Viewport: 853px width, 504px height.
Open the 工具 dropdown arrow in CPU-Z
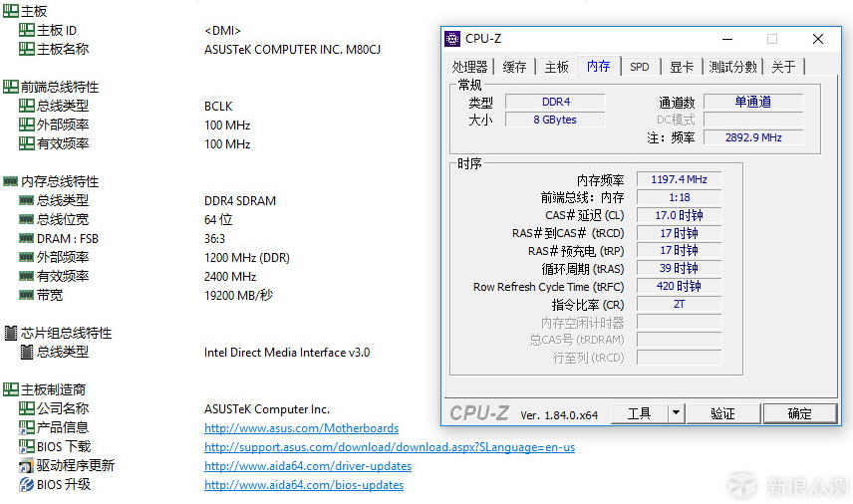click(676, 413)
